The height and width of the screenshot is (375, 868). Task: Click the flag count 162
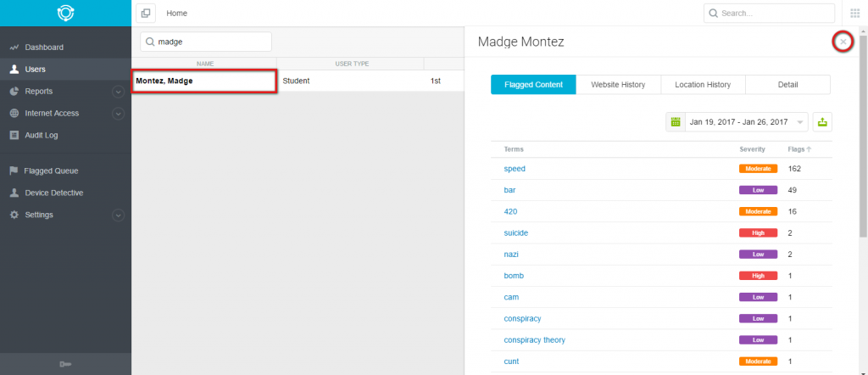(x=794, y=169)
